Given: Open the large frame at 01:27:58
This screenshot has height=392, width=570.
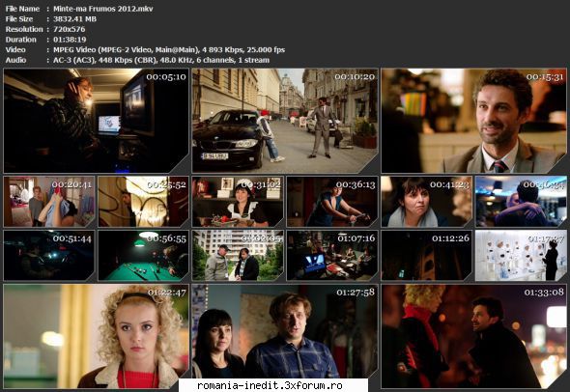Looking at the screenshot, I should point(285,336).
